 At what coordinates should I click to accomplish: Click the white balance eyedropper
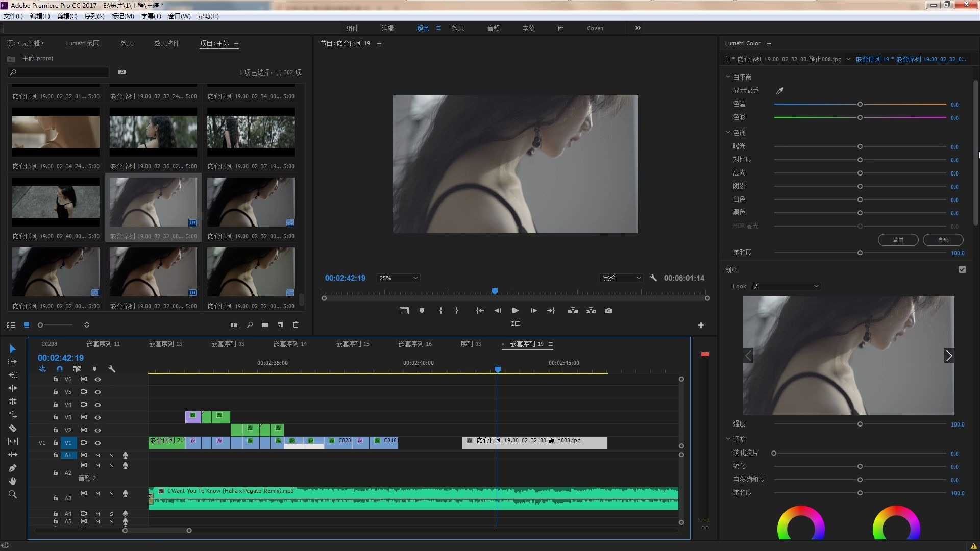[x=780, y=91]
